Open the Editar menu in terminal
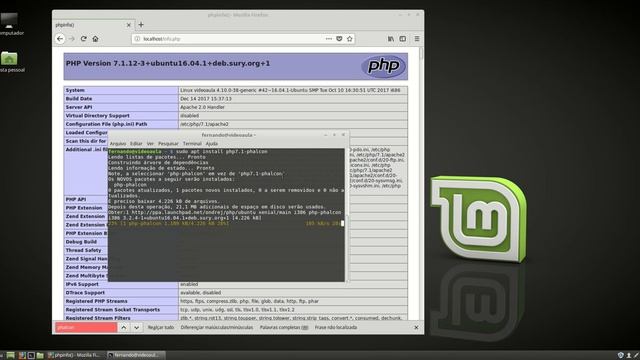This screenshot has width=640, height=360. coord(136,144)
